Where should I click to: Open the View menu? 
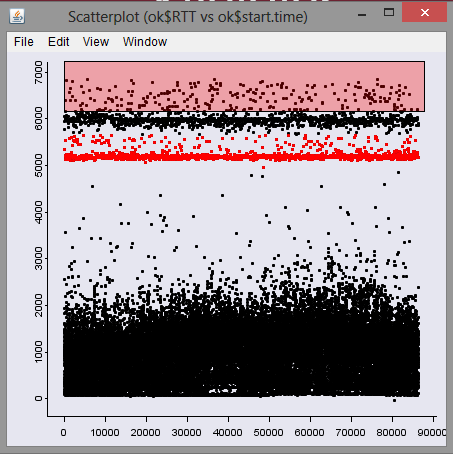pos(96,42)
